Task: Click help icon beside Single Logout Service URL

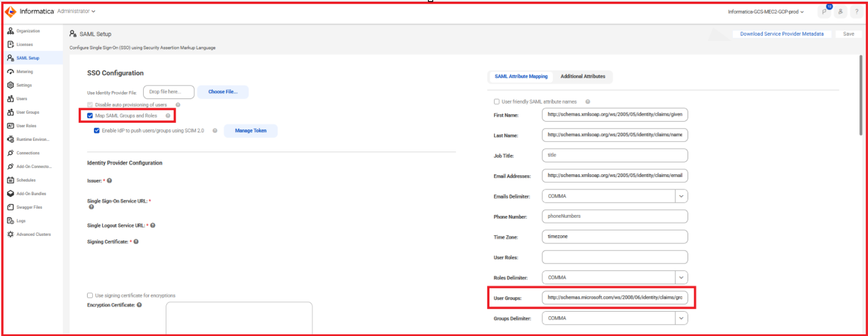Action: 153,225
